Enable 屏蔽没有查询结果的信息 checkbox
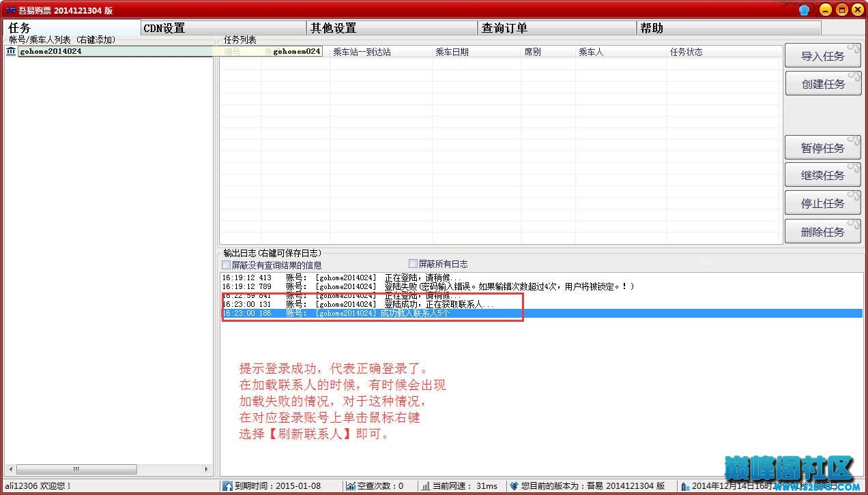Screen dimensions: 868x495 pos(227,265)
